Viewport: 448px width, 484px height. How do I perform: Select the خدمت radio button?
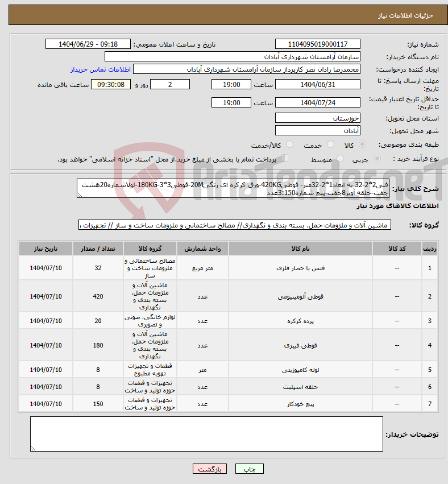330,144
